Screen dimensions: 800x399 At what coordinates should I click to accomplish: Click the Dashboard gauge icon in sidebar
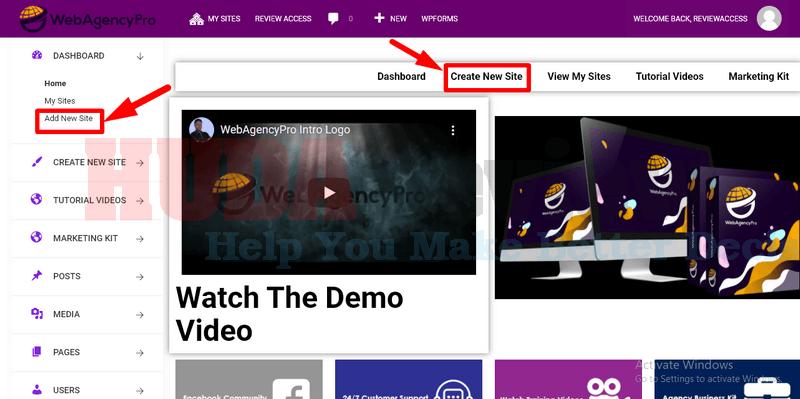pyautogui.click(x=37, y=55)
